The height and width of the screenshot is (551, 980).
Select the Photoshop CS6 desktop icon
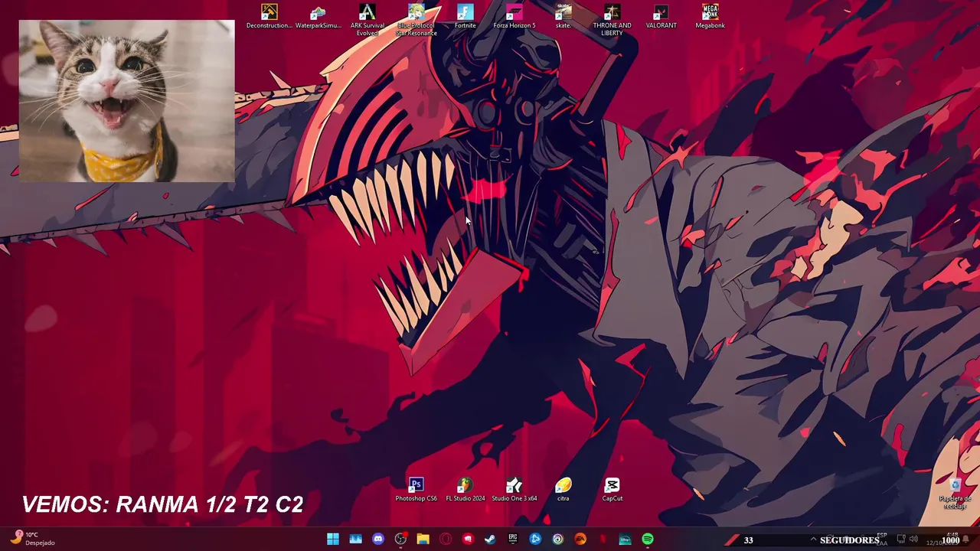click(x=416, y=490)
